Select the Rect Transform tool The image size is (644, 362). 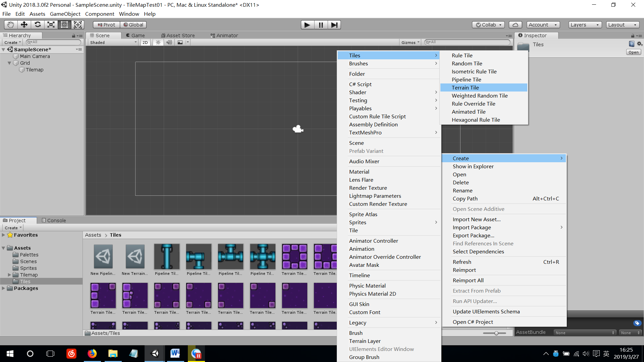(64, 24)
